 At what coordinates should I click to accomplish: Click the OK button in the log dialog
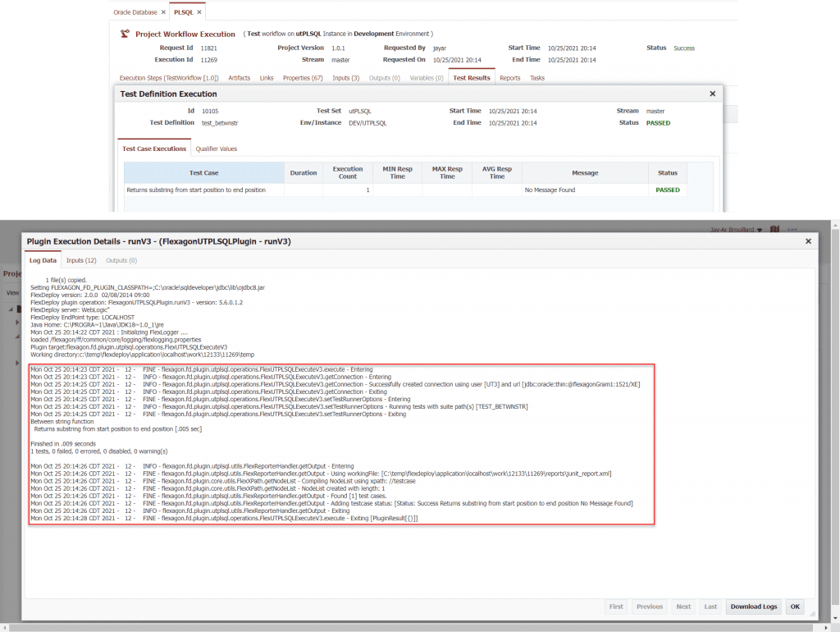coord(793,607)
